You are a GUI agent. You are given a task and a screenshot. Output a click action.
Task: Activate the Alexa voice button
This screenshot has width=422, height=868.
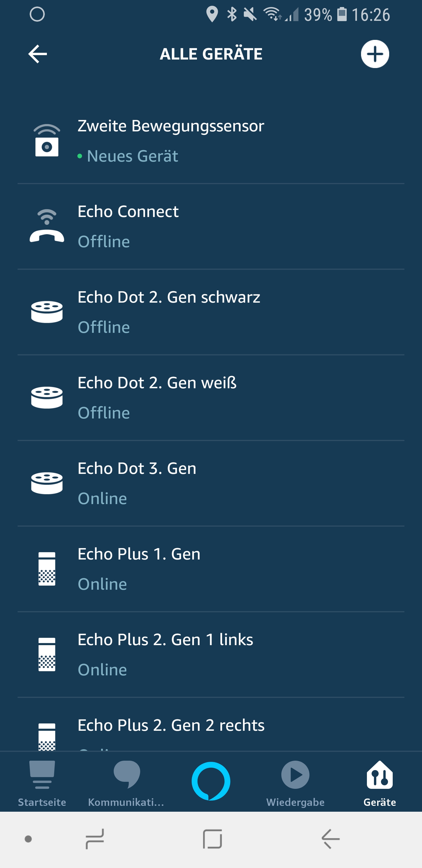pos(211,781)
